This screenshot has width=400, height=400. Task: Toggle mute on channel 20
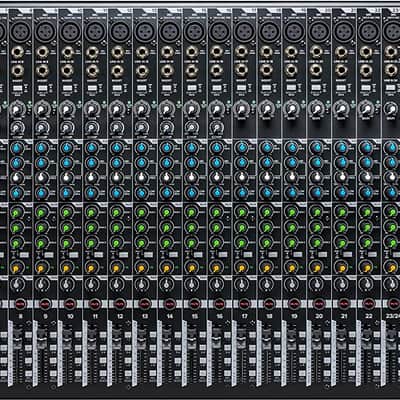coord(319,304)
